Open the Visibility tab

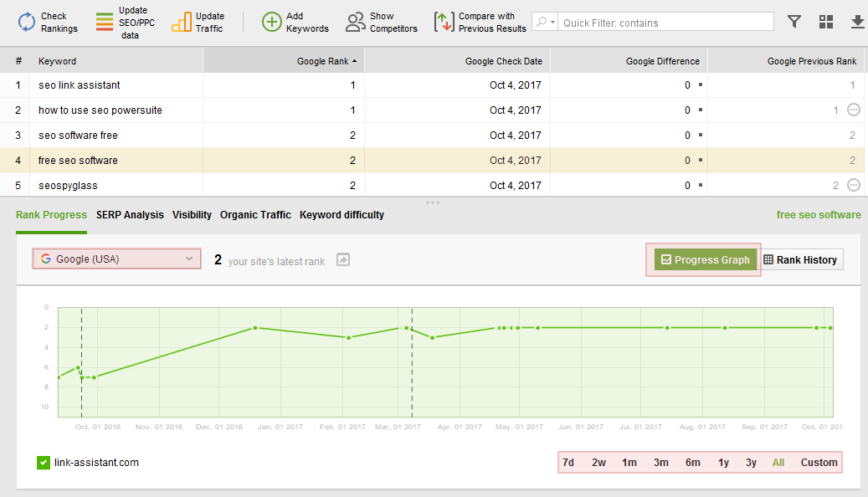pyautogui.click(x=192, y=215)
